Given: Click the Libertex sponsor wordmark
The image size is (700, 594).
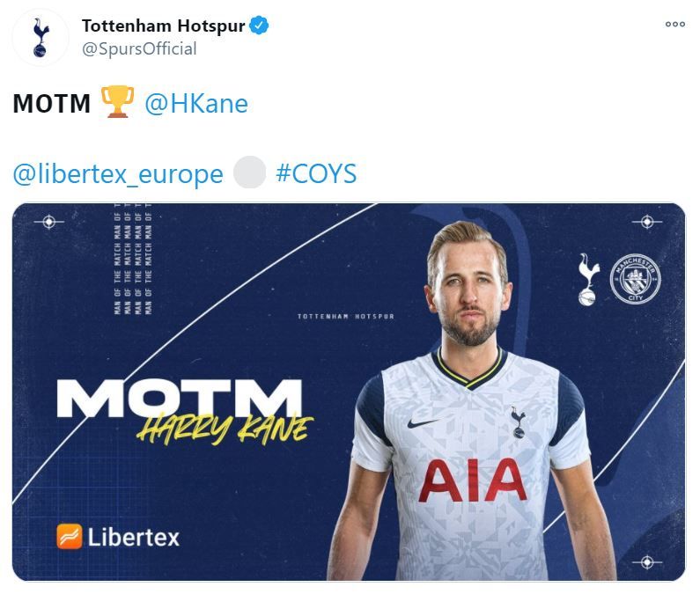Looking at the screenshot, I should (x=134, y=538).
